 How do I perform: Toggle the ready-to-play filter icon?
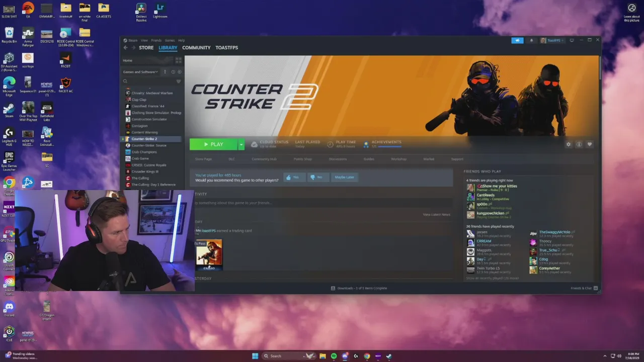pos(180,72)
